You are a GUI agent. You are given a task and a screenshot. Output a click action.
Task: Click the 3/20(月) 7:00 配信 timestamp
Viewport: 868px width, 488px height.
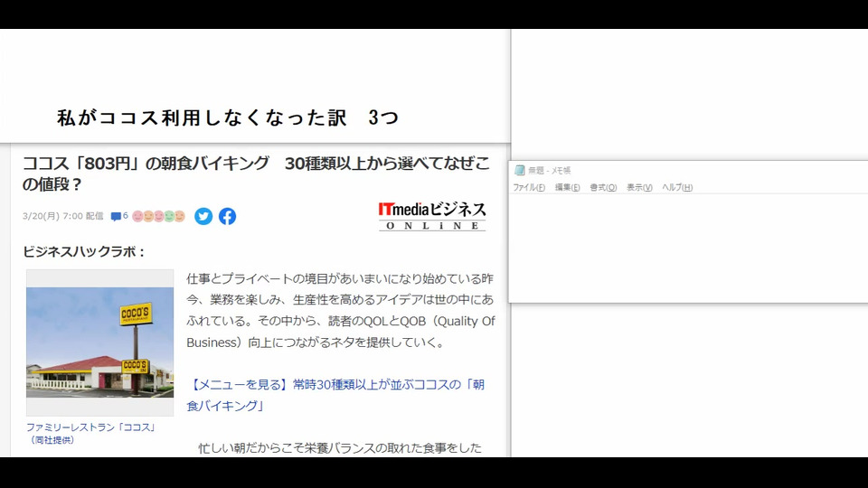coord(63,216)
